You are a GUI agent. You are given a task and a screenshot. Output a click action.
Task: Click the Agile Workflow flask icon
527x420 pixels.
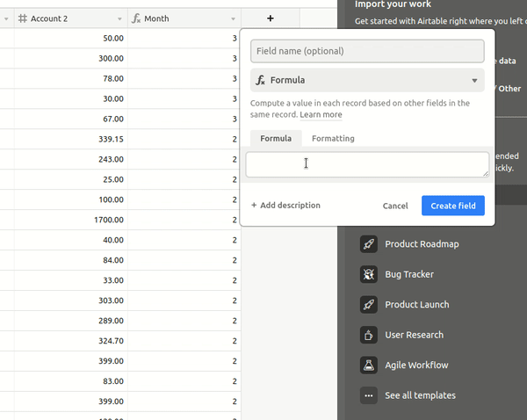[368, 365]
